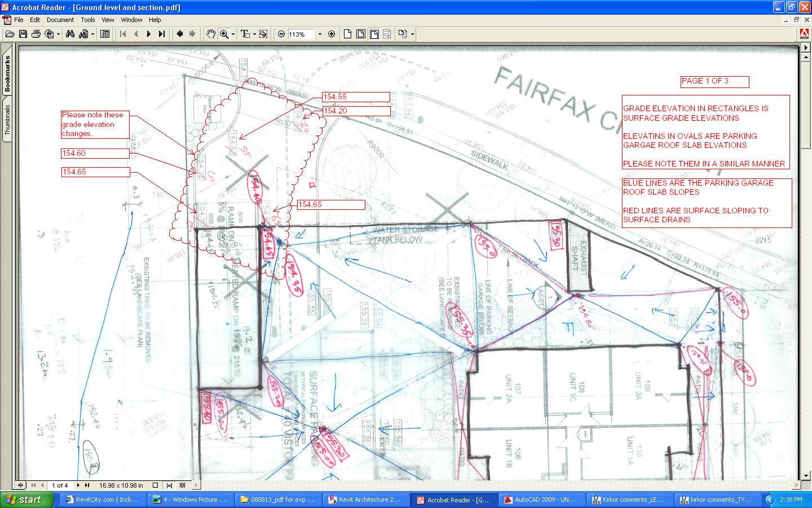Open the Thumbnails side tab
812x508 pixels.
coord(7,119)
